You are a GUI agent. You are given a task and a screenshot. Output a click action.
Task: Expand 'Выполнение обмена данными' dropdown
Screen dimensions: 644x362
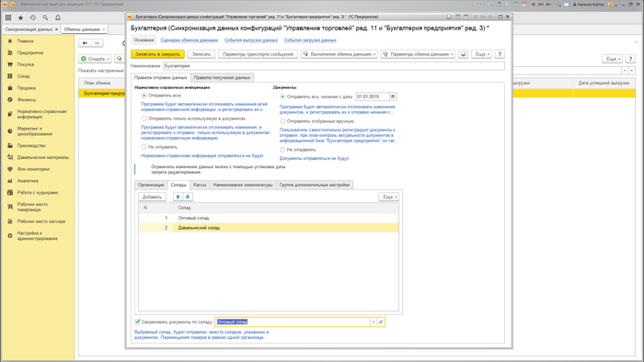coord(339,54)
